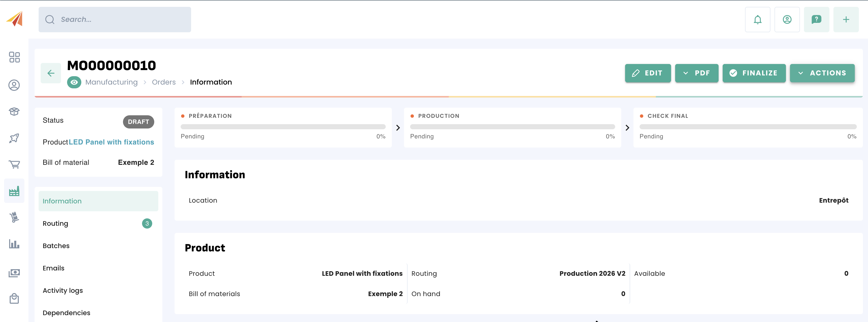This screenshot has height=322, width=868.
Task: Click the Production stage progress bar
Action: (512, 127)
